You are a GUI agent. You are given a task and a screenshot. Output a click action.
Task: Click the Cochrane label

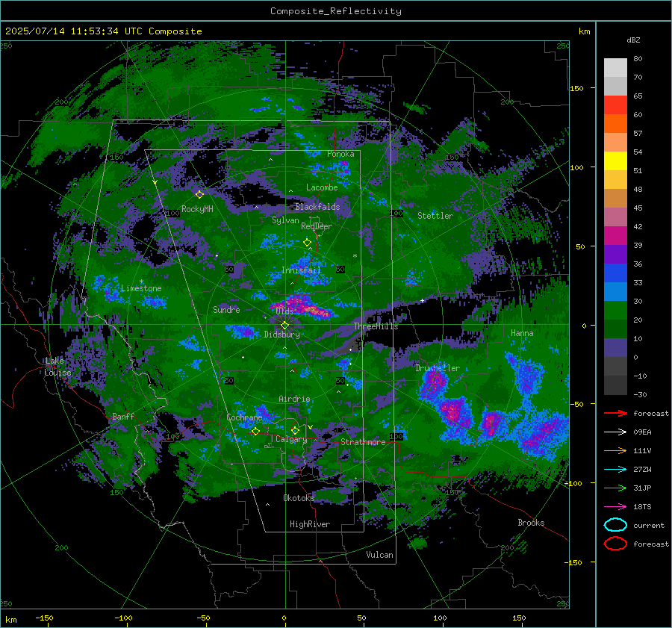pyautogui.click(x=244, y=417)
